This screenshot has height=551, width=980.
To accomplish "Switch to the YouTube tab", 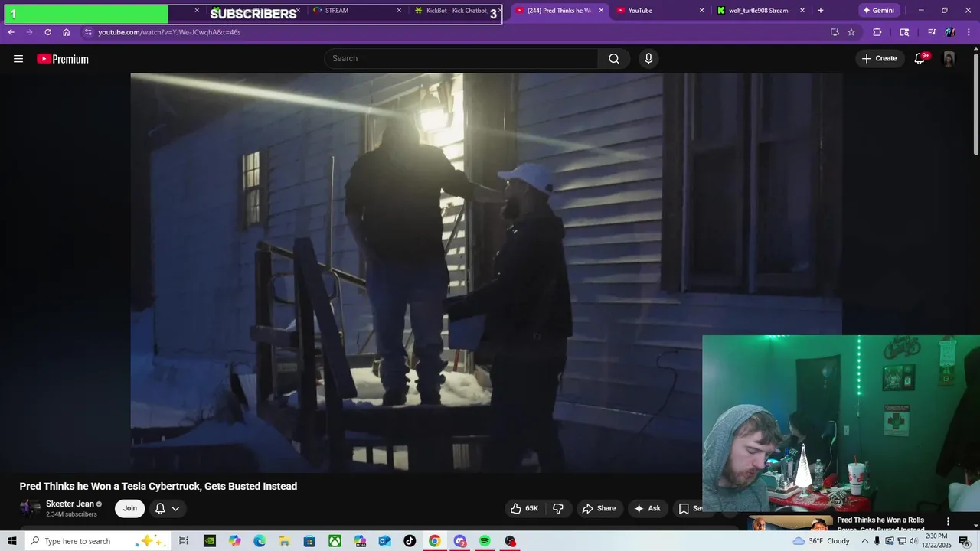I will tap(658, 11).
